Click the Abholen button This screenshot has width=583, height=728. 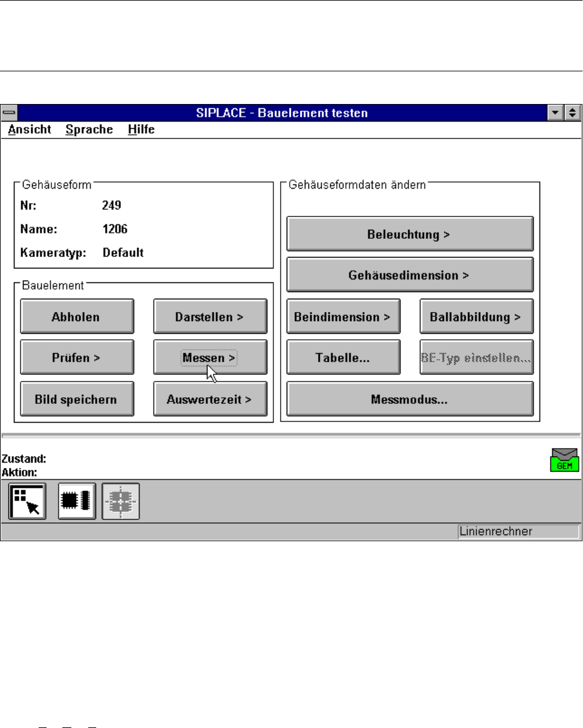click(77, 316)
